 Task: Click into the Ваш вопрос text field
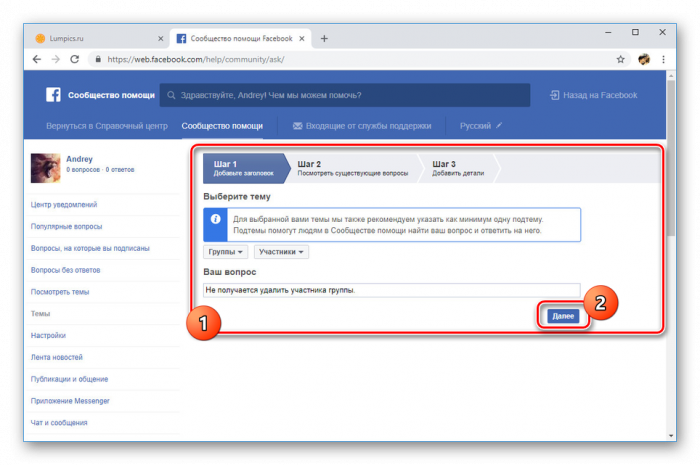click(x=390, y=290)
